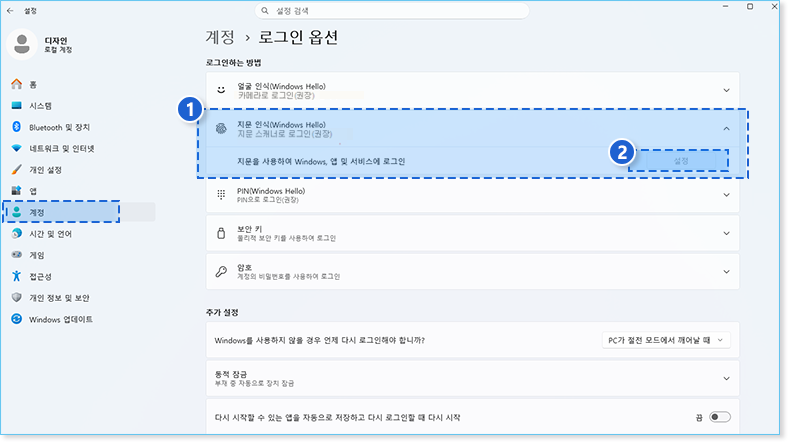Open 개인 설정 page

point(45,170)
